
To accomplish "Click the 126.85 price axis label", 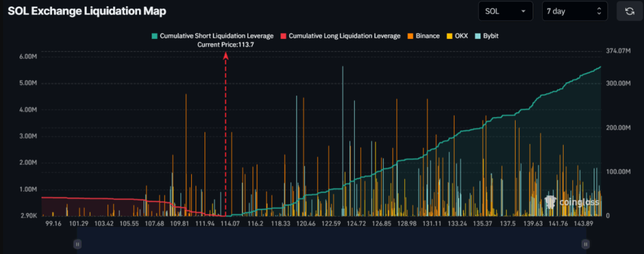I will [382, 224].
